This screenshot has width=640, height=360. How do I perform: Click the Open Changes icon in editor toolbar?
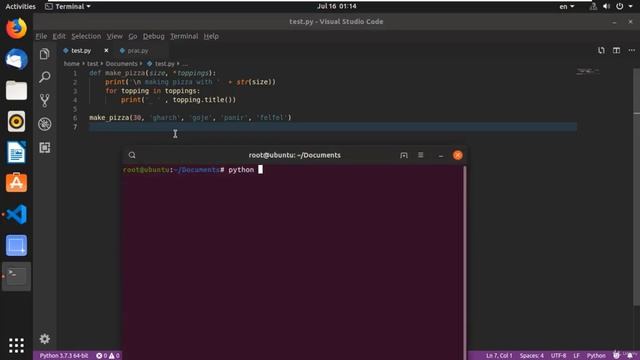pos(601,51)
